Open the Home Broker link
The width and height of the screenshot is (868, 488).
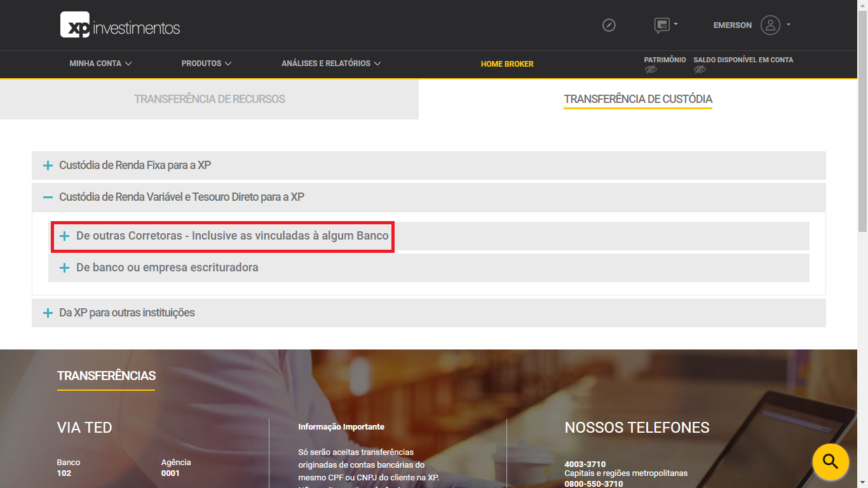coord(507,64)
